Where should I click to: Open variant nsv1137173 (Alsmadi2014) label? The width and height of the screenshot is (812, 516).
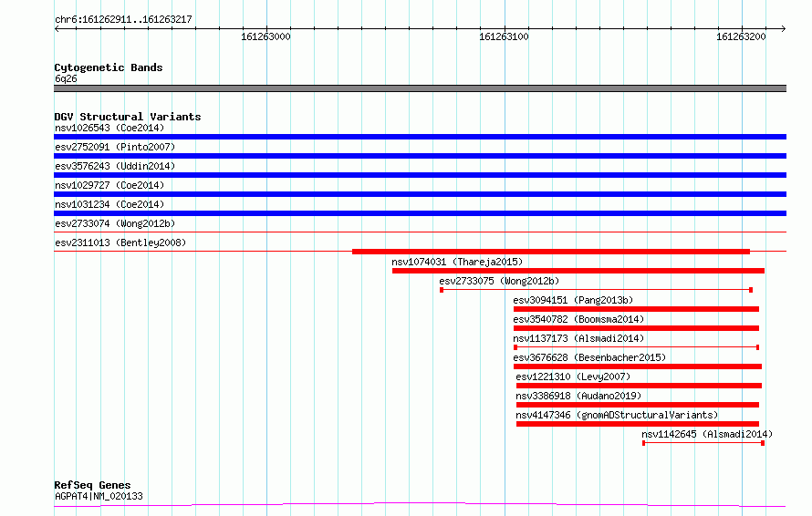pyautogui.click(x=578, y=338)
